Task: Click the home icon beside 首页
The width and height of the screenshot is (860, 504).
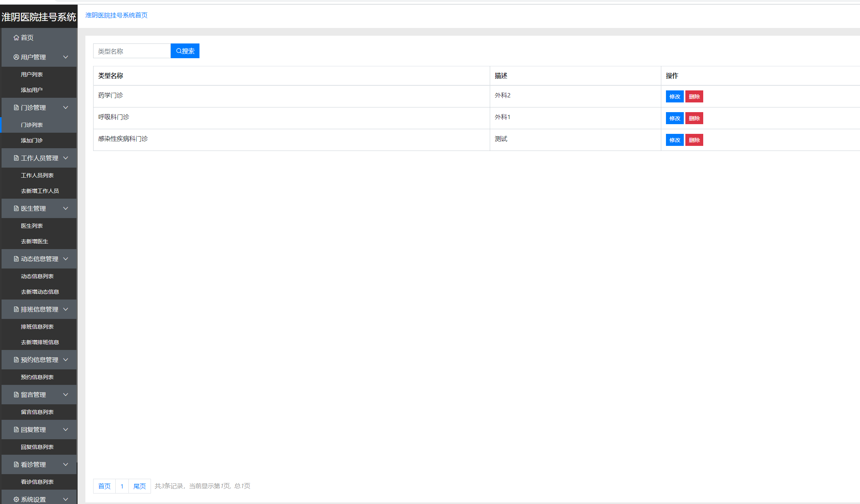Action: coord(16,38)
